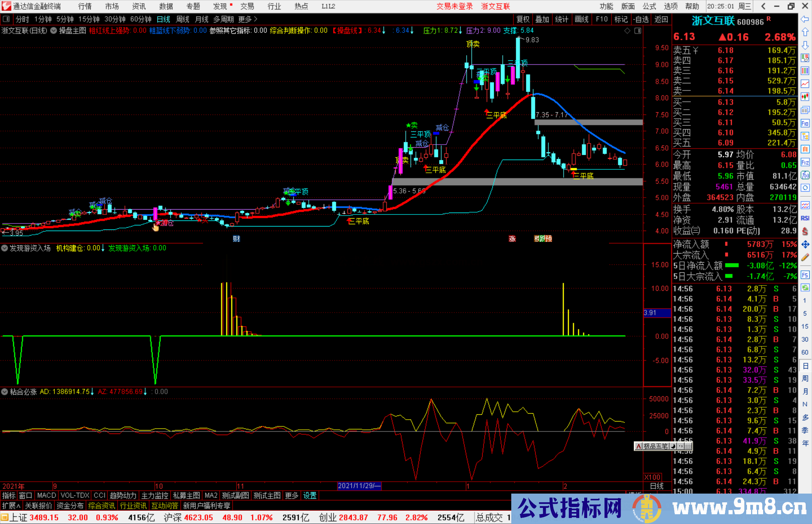
Task: Click the up arrow sidebar icon
Action: pos(805,32)
